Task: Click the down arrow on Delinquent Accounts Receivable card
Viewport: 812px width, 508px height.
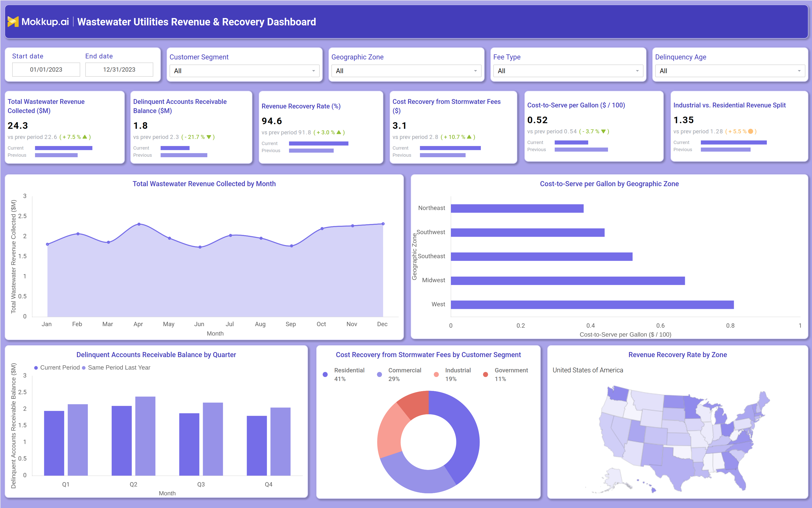Action: point(209,137)
